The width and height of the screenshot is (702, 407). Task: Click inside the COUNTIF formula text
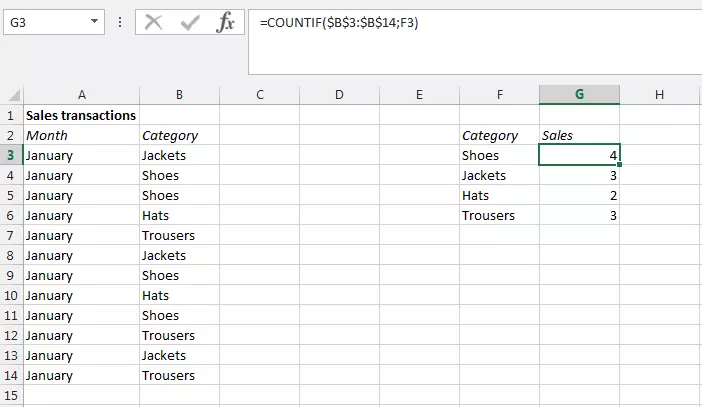click(x=338, y=23)
